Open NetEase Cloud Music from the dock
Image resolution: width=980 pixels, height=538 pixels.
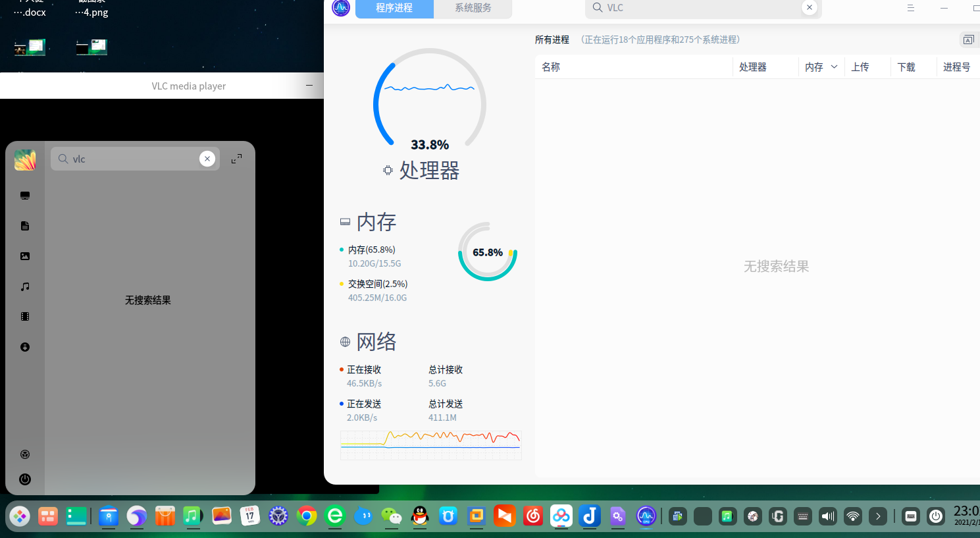point(533,516)
